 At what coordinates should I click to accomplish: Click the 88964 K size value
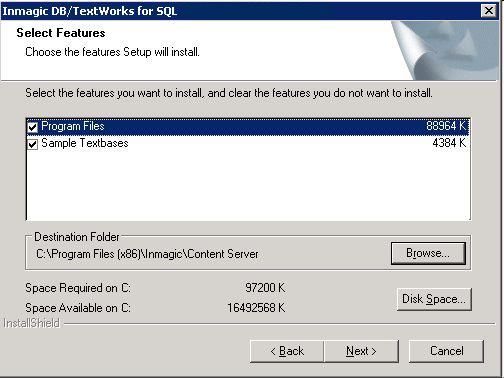446,126
